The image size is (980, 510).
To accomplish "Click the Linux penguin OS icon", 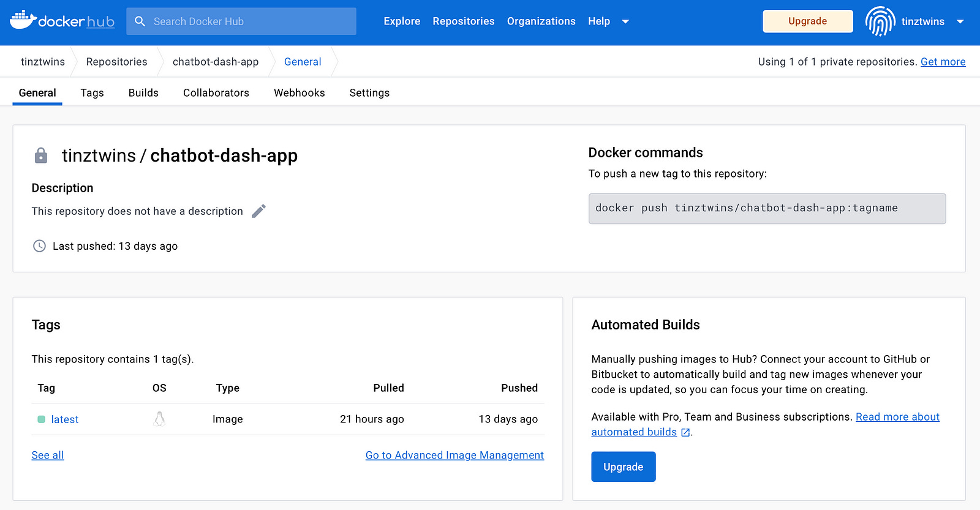I will click(x=159, y=419).
